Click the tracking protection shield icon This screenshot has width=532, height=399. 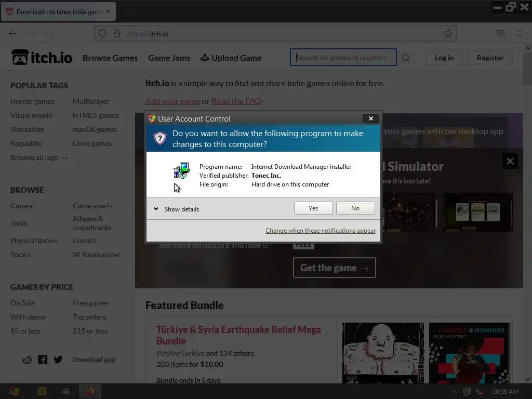tap(102, 33)
